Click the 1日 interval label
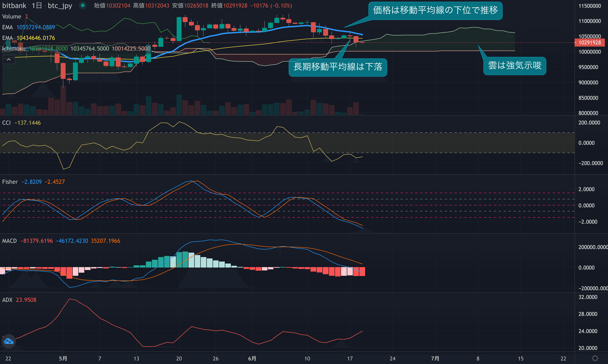 coord(37,5)
